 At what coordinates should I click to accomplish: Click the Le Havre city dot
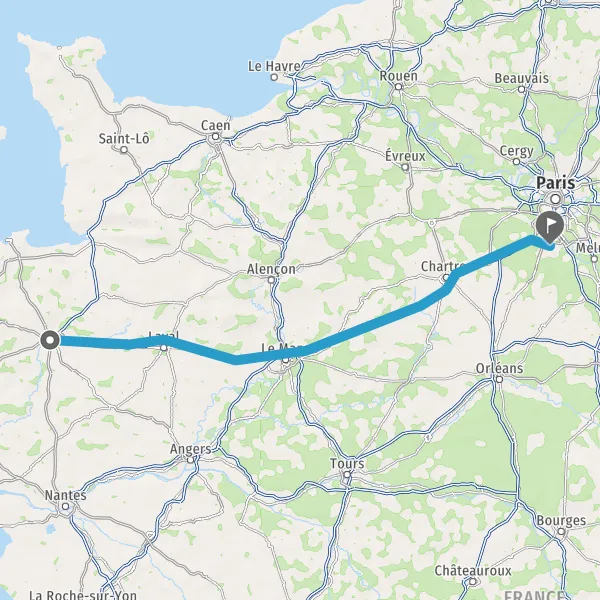274,77
